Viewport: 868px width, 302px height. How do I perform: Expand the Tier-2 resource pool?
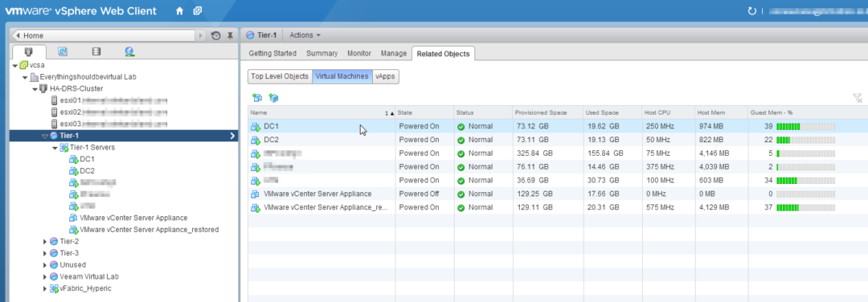pos(45,242)
